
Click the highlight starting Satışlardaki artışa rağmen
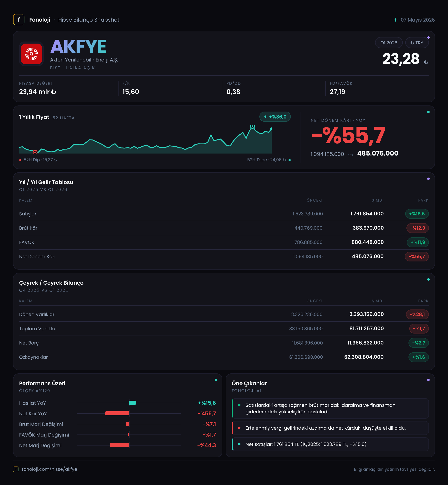pyautogui.click(x=330, y=408)
